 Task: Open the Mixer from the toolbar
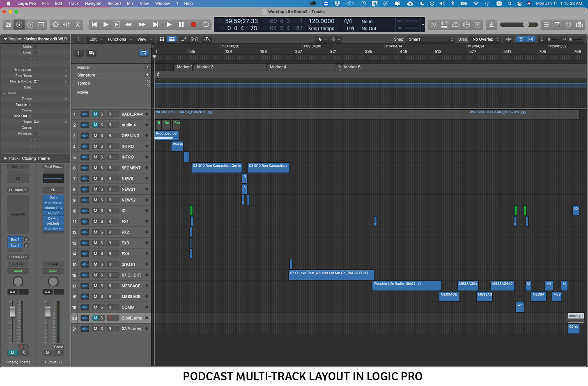pos(67,25)
